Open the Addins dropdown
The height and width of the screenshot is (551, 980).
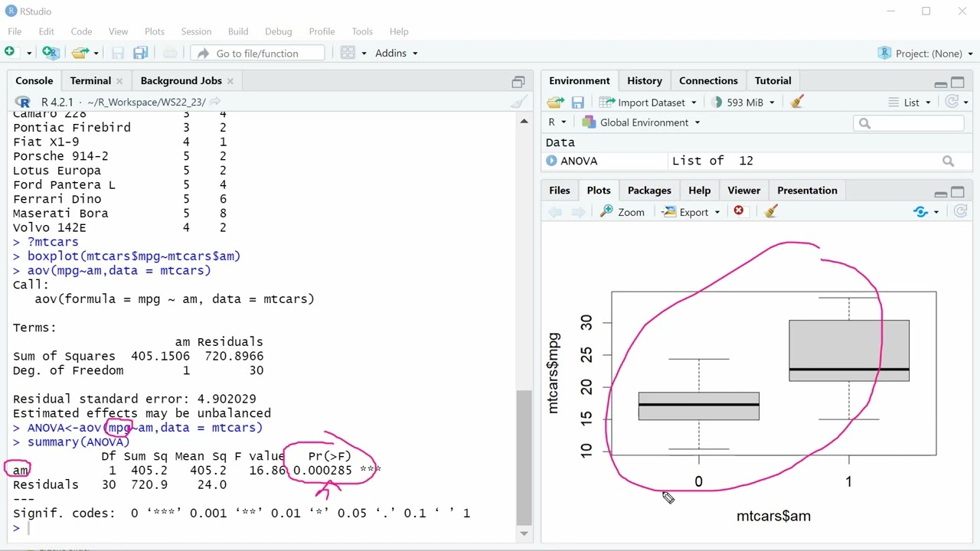coord(397,53)
